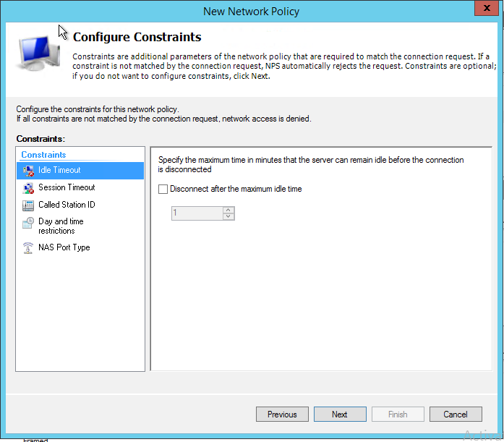Click the Day and time restrictions calendar icon
The image size is (504, 442).
28,223
